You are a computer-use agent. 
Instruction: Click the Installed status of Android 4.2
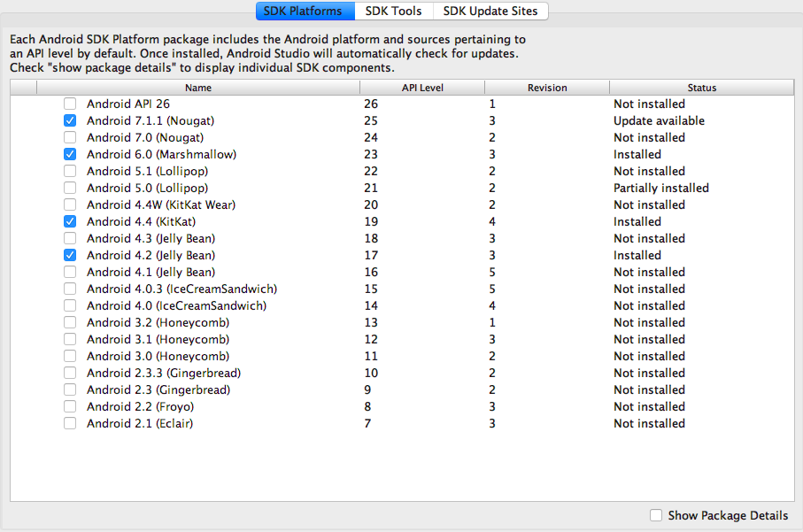(x=637, y=255)
